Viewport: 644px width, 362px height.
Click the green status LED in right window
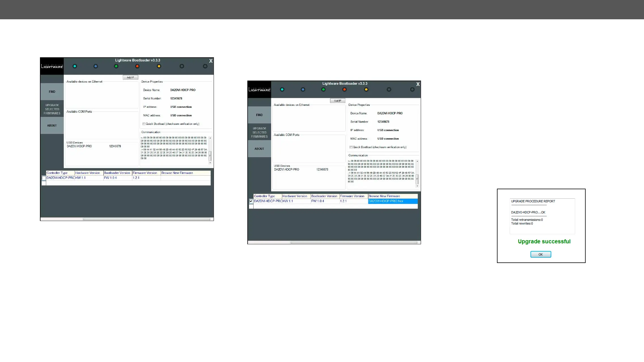point(324,90)
